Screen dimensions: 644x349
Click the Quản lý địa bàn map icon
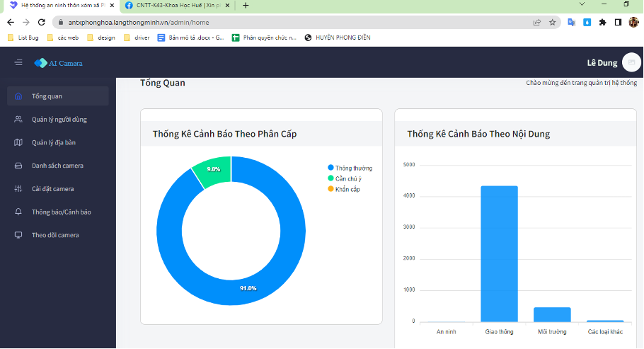pyautogui.click(x=18, y=142)
